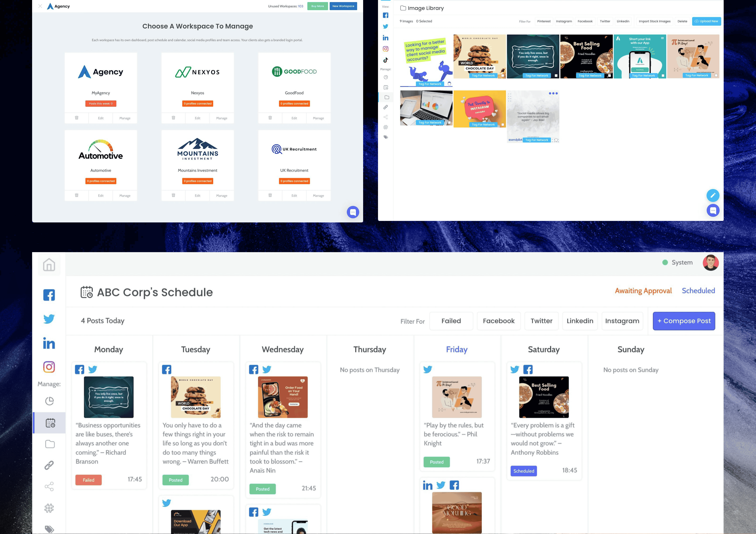Tick the checkbox on the 'Short your link' image

(663, 76)
